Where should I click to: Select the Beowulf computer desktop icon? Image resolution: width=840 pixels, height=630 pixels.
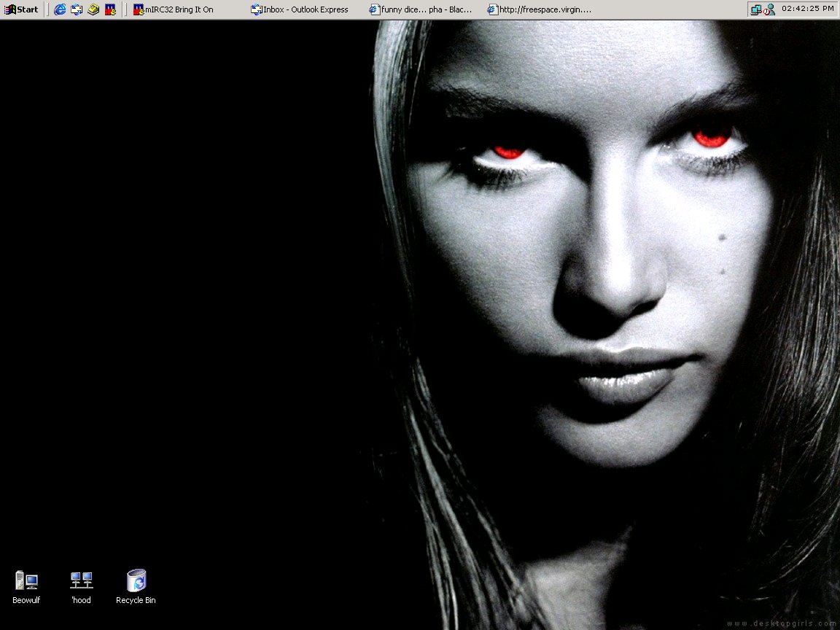[x=26, y=581]
